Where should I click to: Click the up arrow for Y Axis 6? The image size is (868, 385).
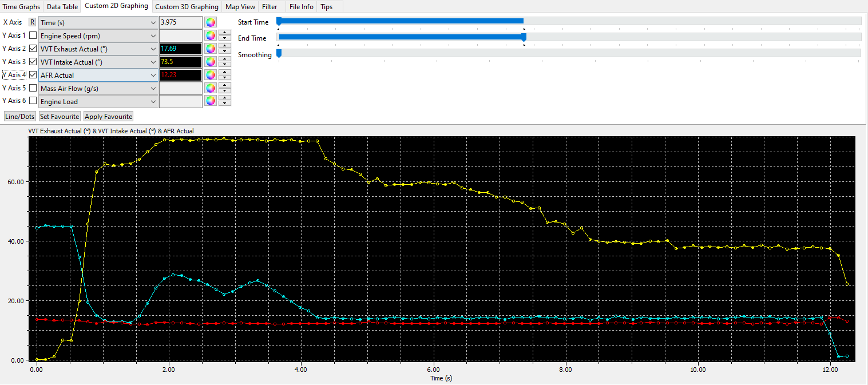225,98
